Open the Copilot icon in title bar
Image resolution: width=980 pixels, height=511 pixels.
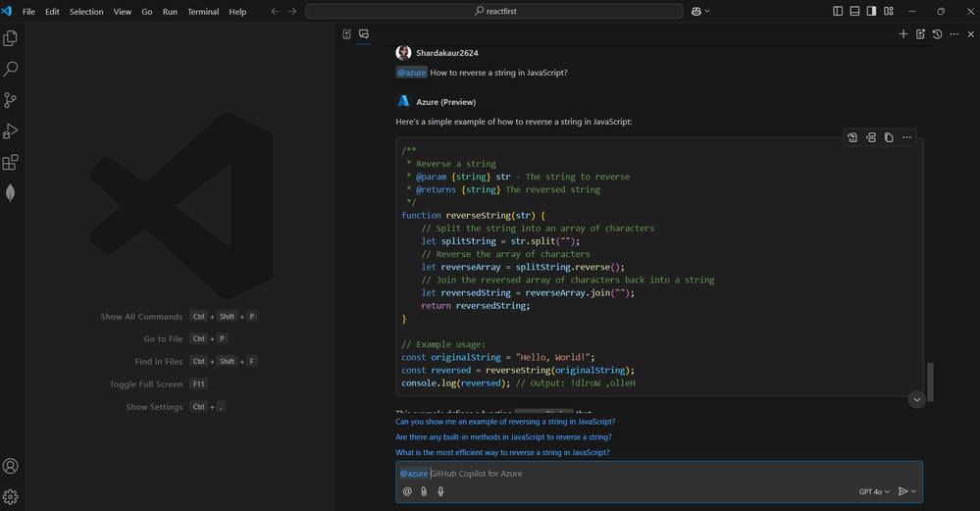point(696,11)
